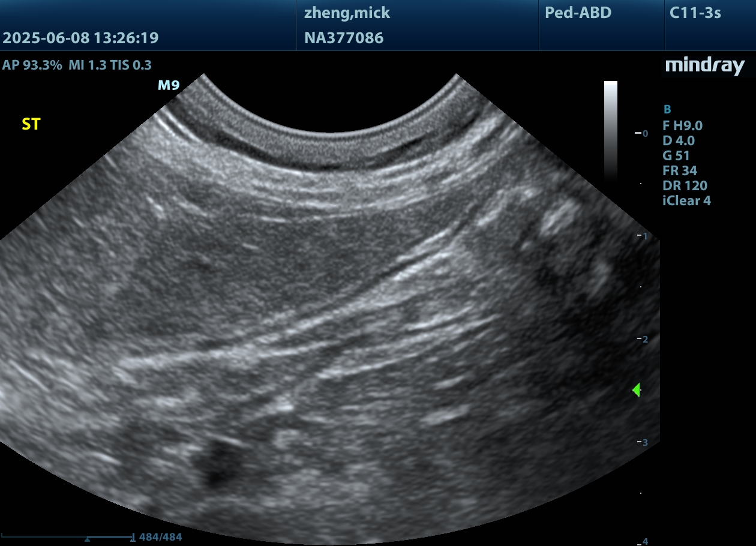The image size is (756, 546).
Task: Select the G 51 gain parameter
Action: [676, 155]
